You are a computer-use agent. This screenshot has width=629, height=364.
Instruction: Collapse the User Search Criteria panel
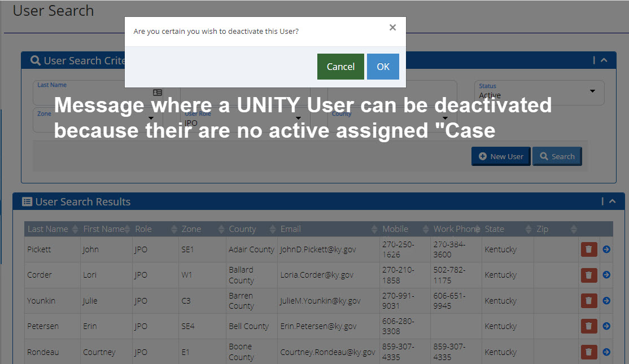[604, 60]
